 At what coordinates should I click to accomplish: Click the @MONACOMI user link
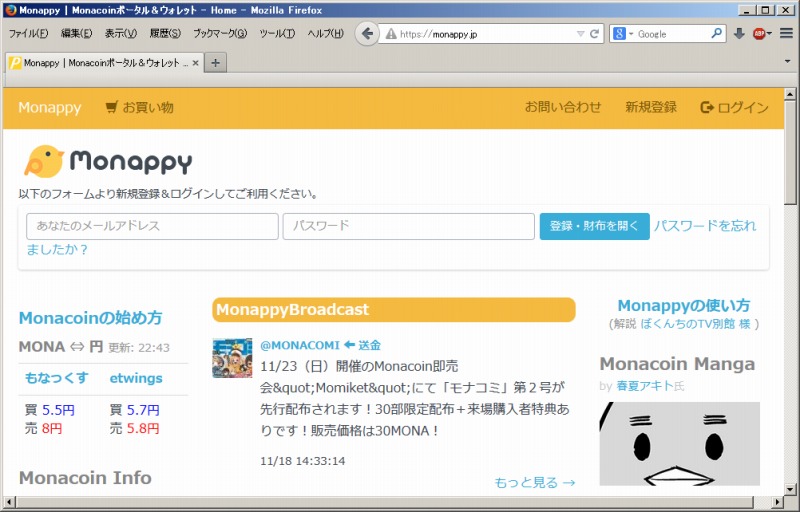click(299, 345)
